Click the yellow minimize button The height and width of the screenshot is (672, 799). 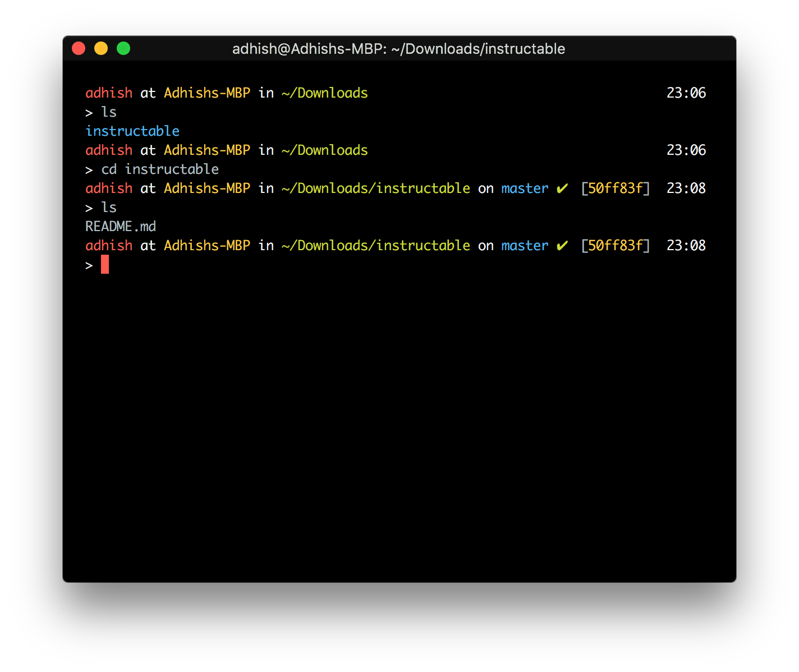click(101, 48)
